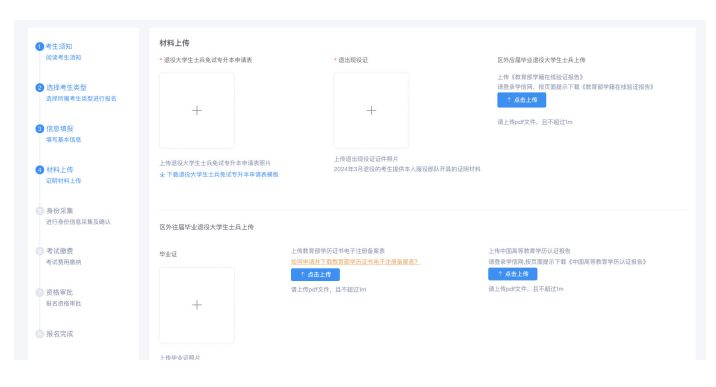Click the 进行身份信息采集及确认 subtitle

(78, 222)
